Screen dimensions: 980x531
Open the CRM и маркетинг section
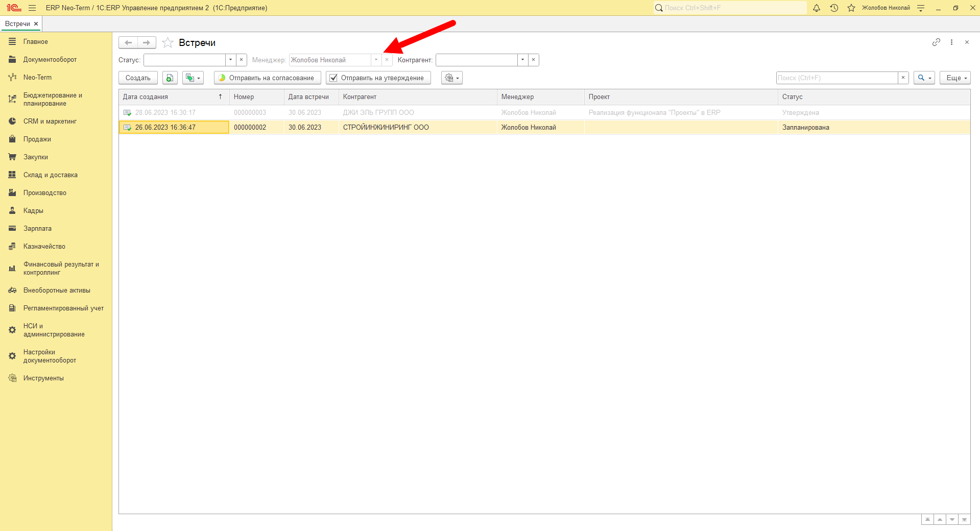coord(50,121)
